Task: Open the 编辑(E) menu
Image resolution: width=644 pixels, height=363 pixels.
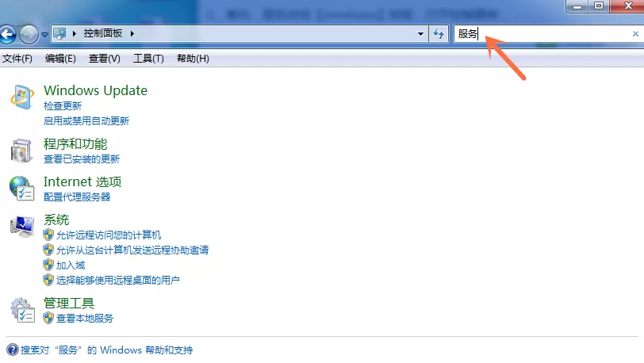Action: 60,59
